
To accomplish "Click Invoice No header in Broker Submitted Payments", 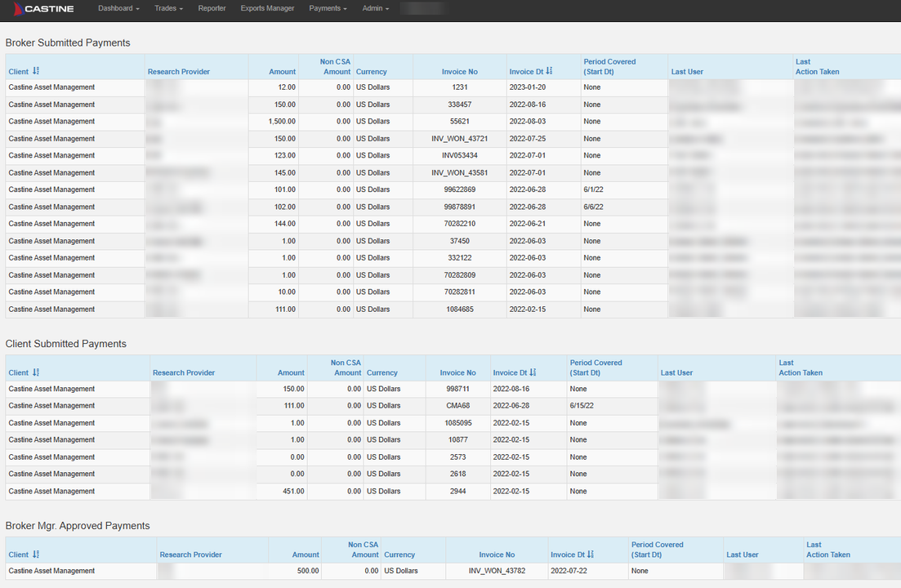I will tap(460, 72).
